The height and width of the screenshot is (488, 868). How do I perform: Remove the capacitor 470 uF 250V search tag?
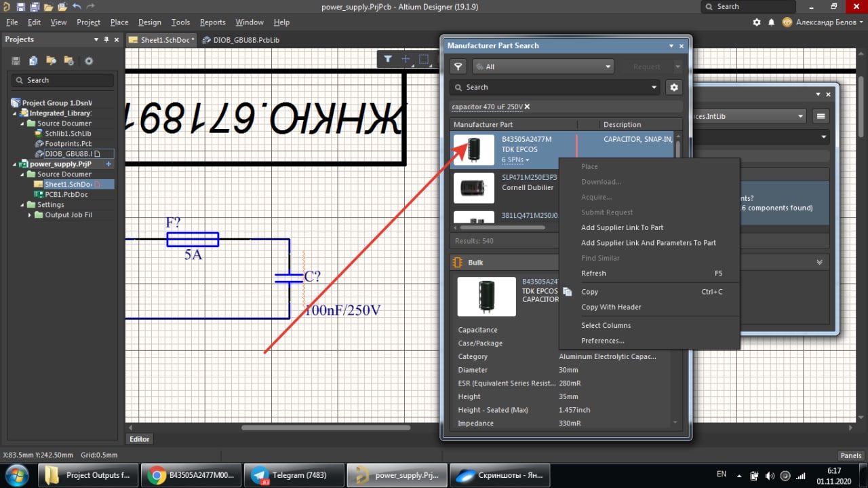pos(528,107)
